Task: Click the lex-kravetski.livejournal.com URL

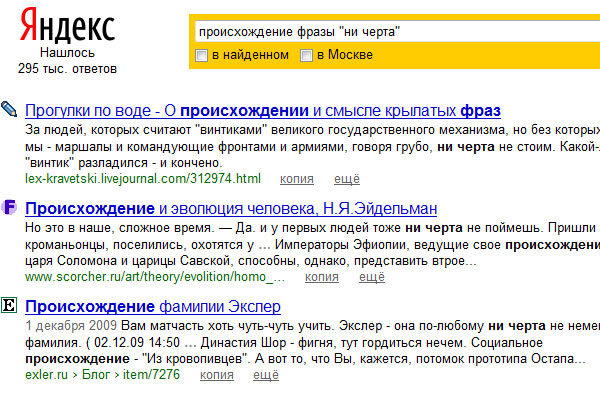Action: pyautogui.click(x=143, y=179)
